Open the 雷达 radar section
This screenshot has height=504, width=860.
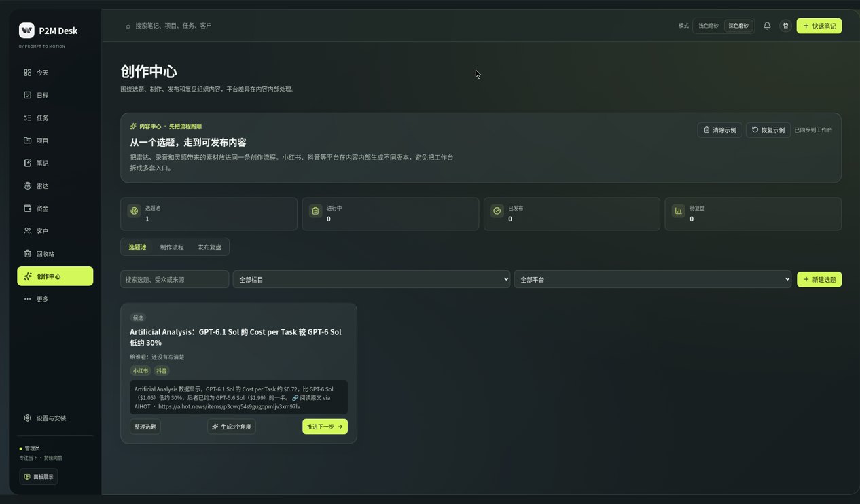pyautogui.click(x=55, y=185)
